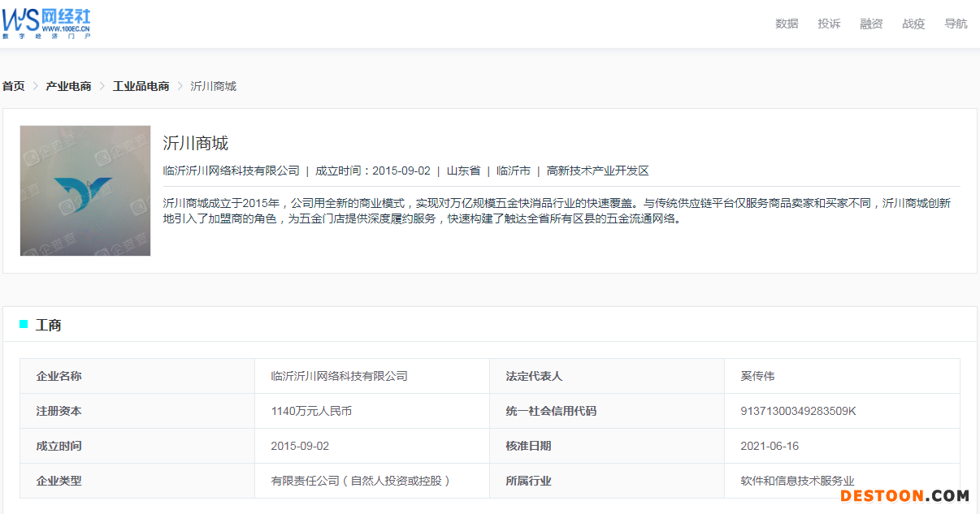Click the large 沂川商城 heading
This screenshot has width=980, height=514.
[196, 144]
